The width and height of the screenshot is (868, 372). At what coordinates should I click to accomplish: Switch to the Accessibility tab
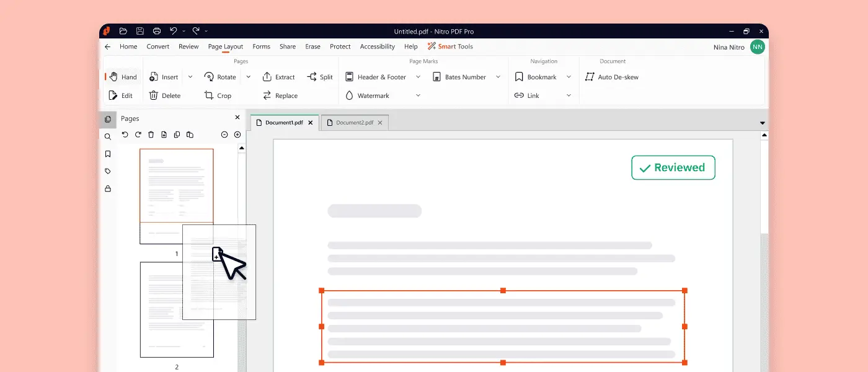coord(378,46)
